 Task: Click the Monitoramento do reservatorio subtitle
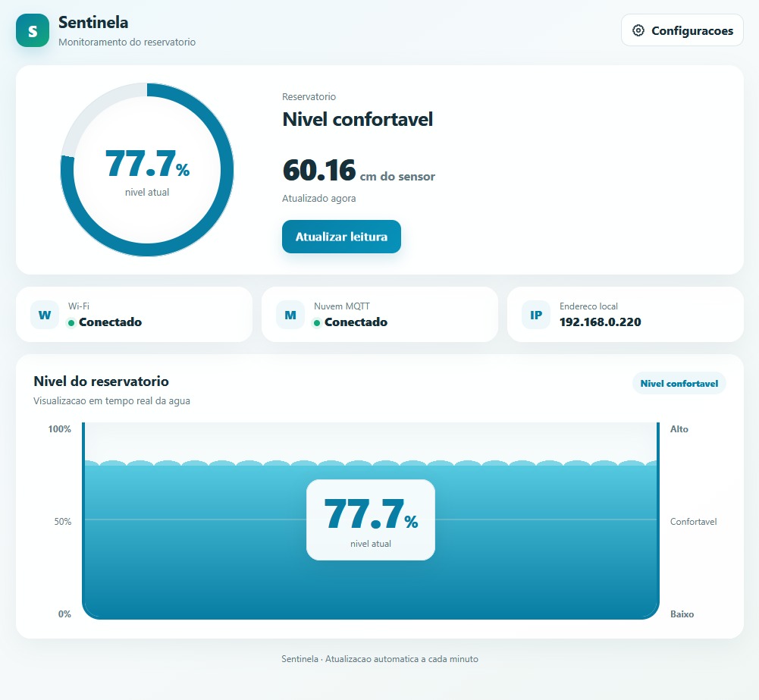tap(127, 42)
